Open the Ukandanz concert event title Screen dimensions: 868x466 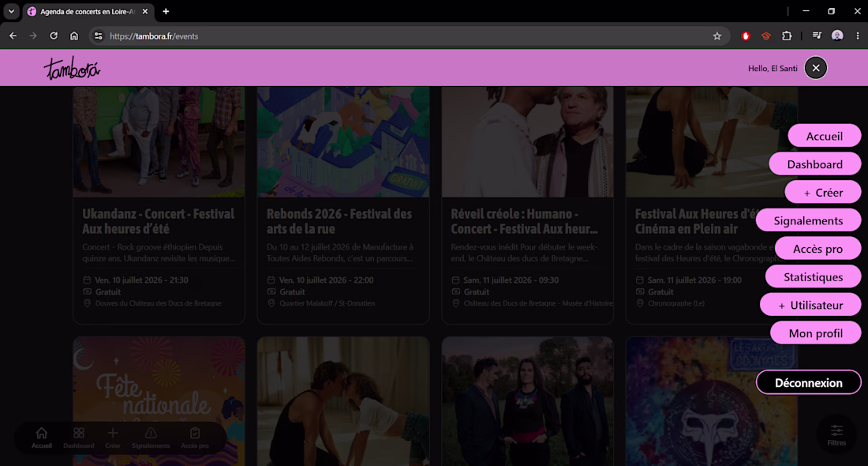pyautogui.click(x=159, y=221)
